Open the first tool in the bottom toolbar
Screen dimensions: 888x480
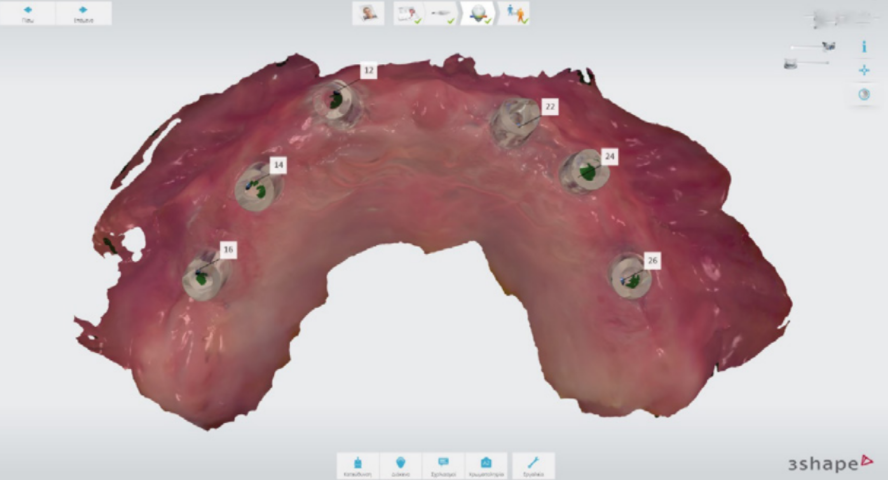tap(358, 465)
